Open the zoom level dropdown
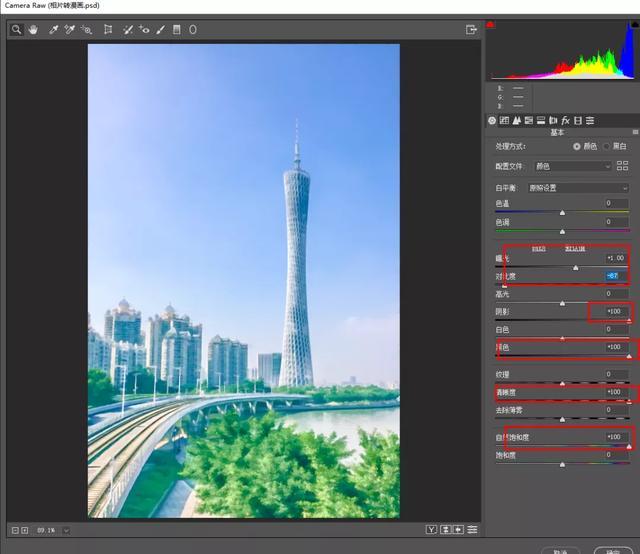Screen dimensions: 640x554 (66, 530)
